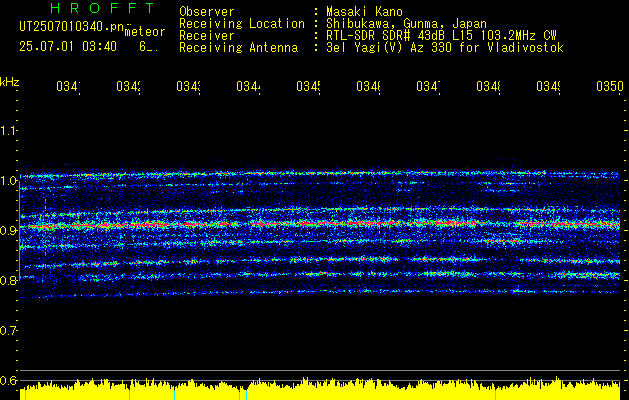The height and width of the screenshot is (400, 629).
Task: Select the location Shibukawa, Gunma, Japan
Action: [x=406, y=24]
